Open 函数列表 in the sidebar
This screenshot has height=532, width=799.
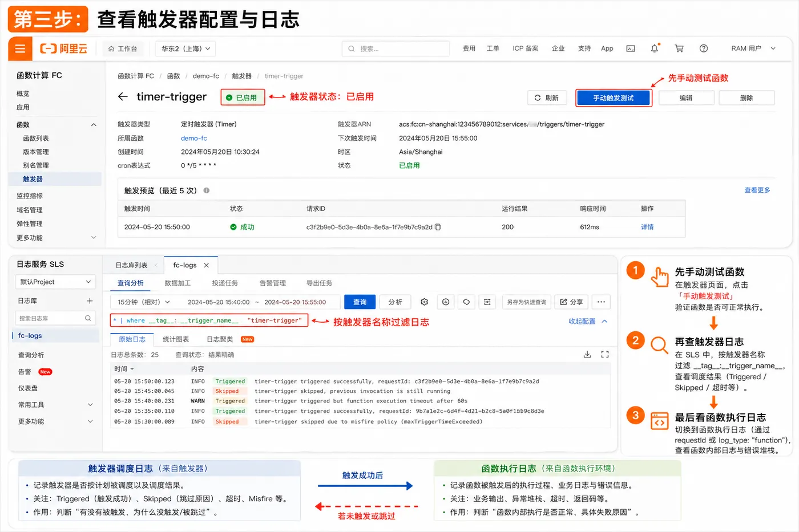pyautogui.click(x=36, y=139)
